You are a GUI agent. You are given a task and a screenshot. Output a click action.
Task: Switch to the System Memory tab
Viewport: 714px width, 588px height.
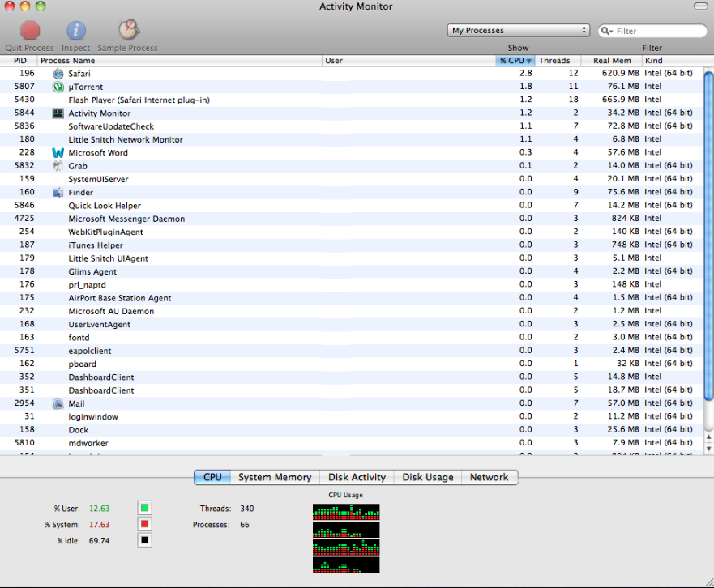[275, 477]
